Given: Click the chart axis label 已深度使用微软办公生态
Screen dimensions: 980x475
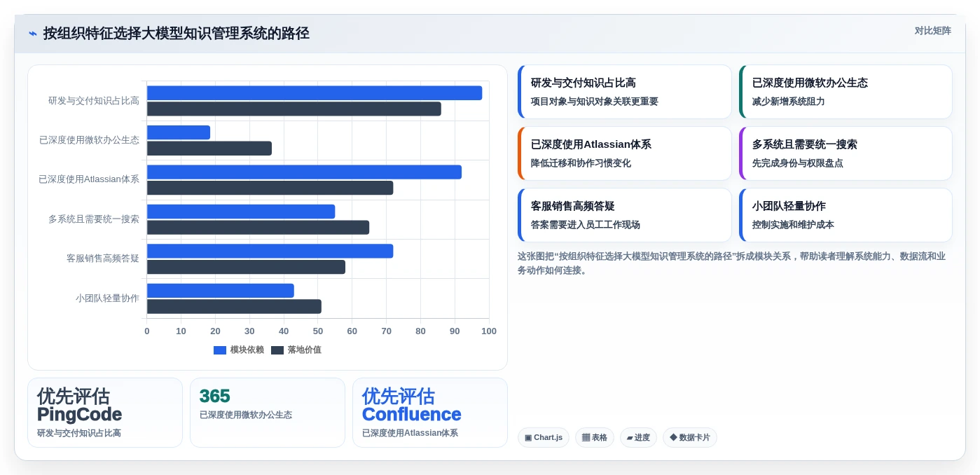Looking at the screenshot, I should click(x=90, y=140).
